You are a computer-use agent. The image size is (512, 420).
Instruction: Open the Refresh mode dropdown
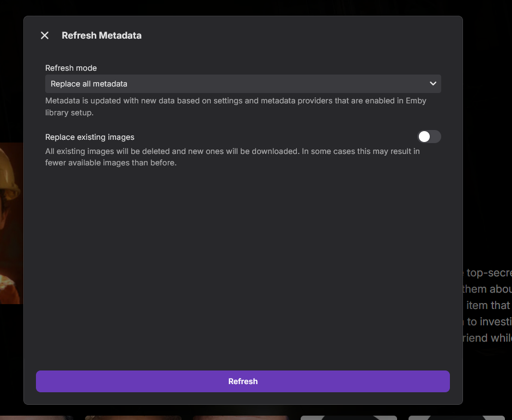[x=243, y=84]
